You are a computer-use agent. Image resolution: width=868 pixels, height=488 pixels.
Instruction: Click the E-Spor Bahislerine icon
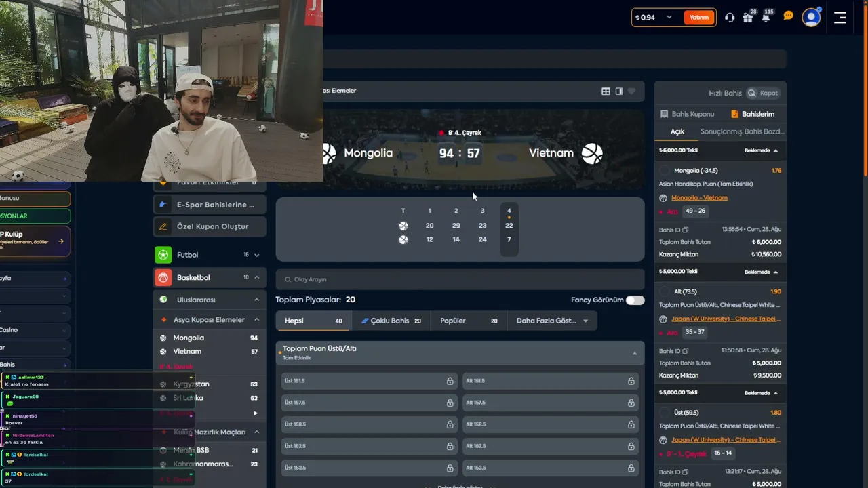(x=163, y=204)
